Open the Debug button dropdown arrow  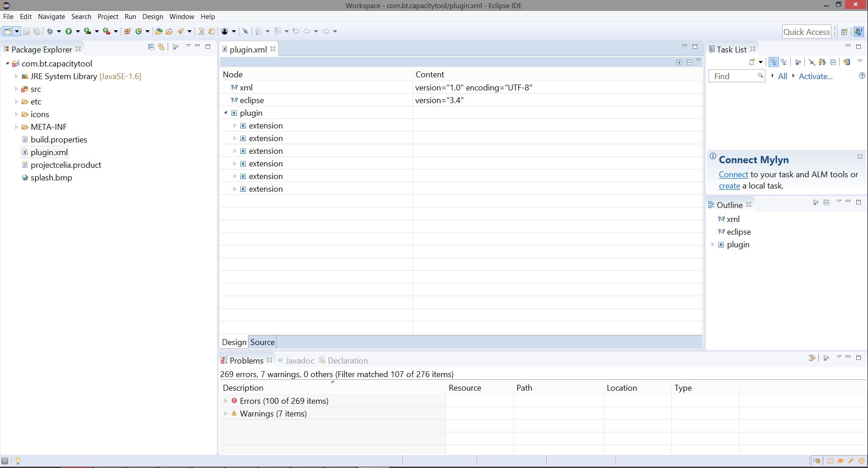click(x=59, y=31)
